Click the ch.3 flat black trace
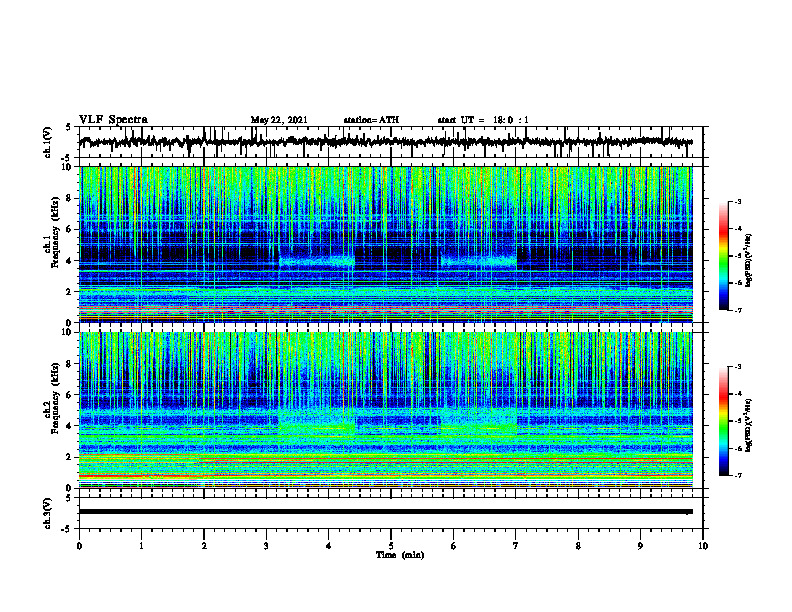The width and height of the screenshot is (792, 612). (385, 512)
